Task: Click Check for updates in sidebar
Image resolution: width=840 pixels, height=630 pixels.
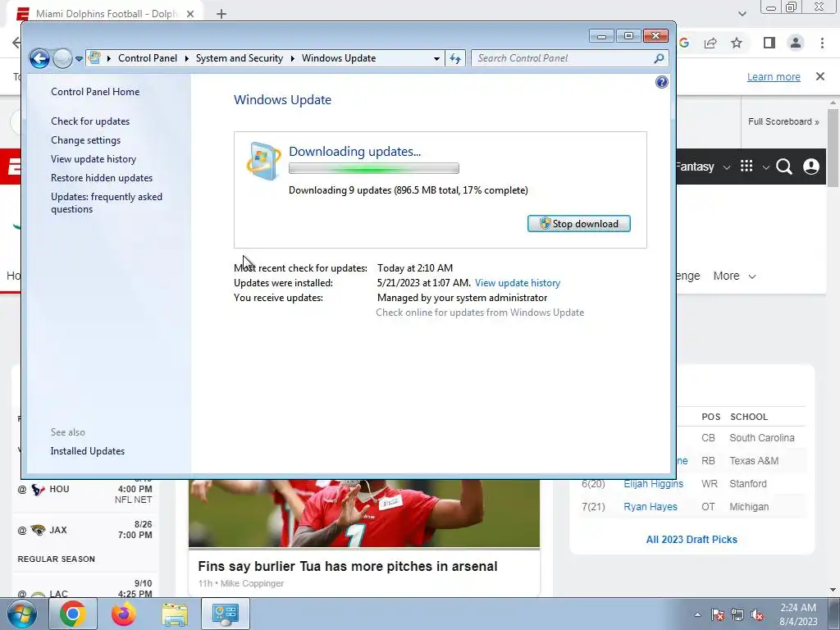Action: (x=90, y=121)
